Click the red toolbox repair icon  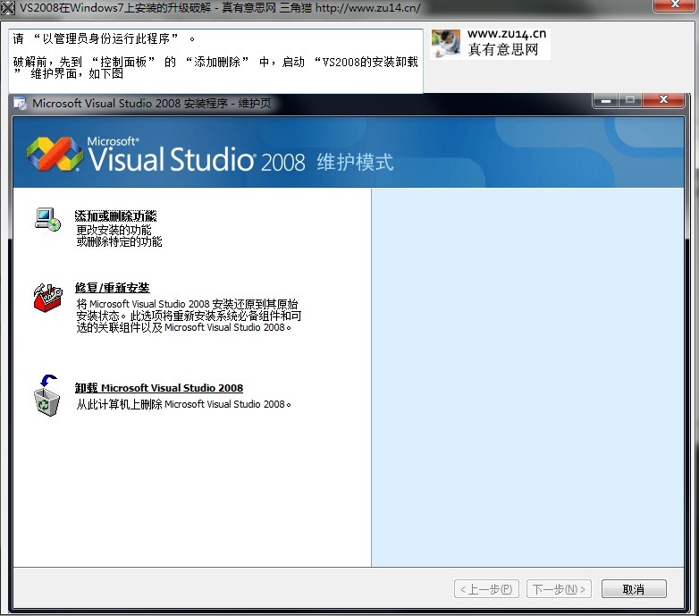[x=48, y=298]
